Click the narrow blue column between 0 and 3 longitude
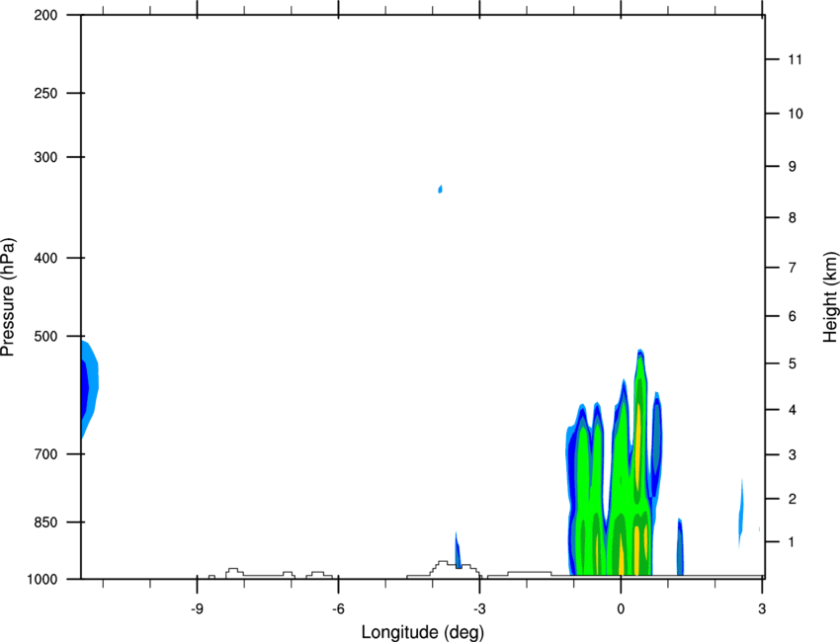The height and width of the screenshot is (642, 840). click(x=680, y=547)
